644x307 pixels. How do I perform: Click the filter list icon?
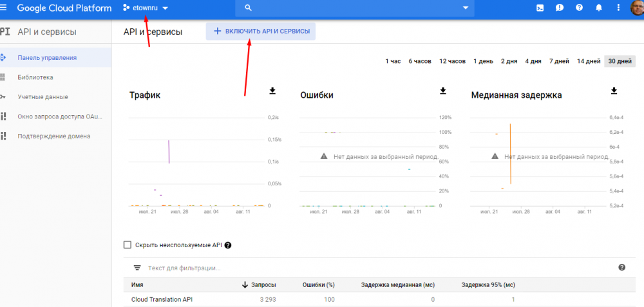click(x=137, y=268)
